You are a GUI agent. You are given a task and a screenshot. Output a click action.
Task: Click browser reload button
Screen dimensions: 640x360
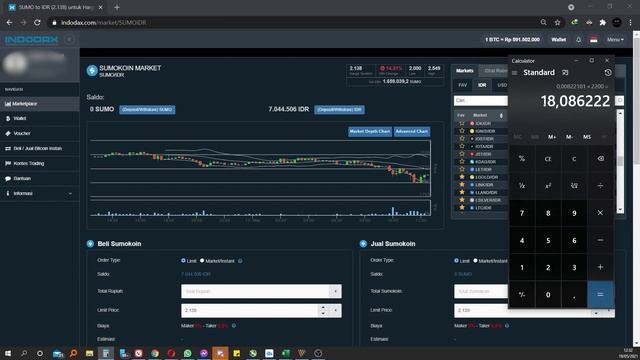click(37, 22)
